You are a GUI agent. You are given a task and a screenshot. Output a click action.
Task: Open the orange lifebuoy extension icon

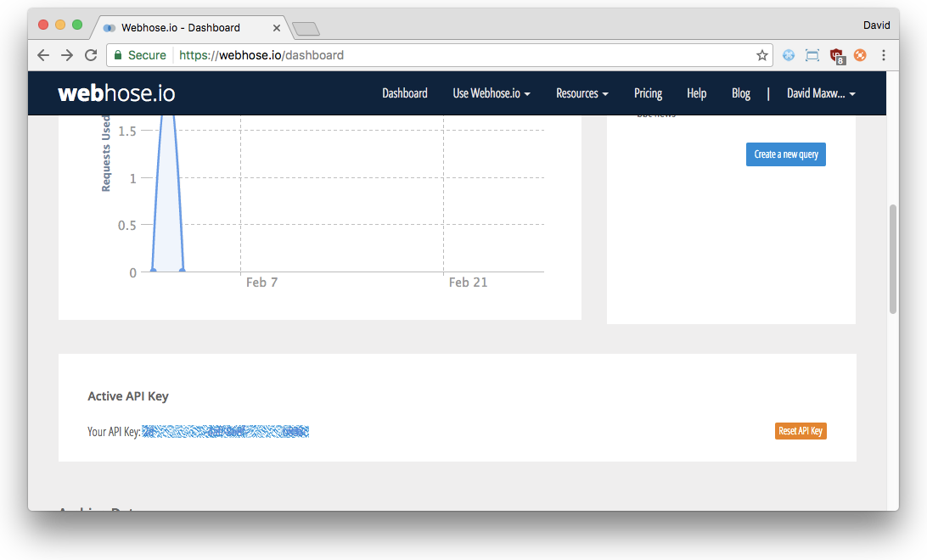click(860, 55)
